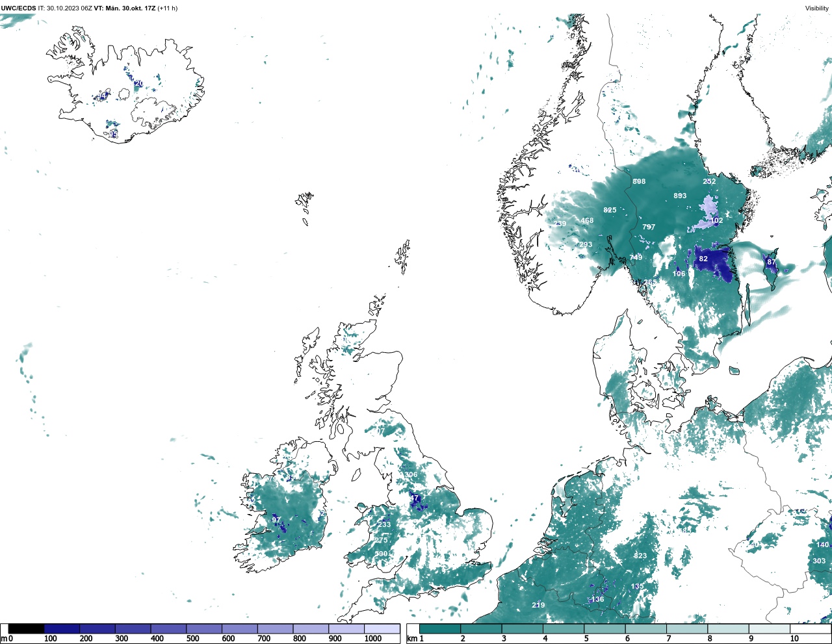The width and height of the screenshot is (832, 644).
Task: Click the legend swatch between 900 and 1000 m
Action: [346, 629]
